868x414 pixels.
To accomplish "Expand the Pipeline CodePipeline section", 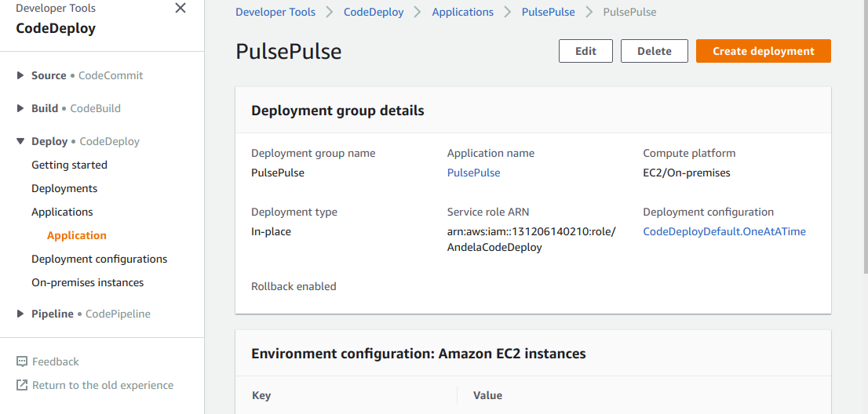I will point(21,314).
